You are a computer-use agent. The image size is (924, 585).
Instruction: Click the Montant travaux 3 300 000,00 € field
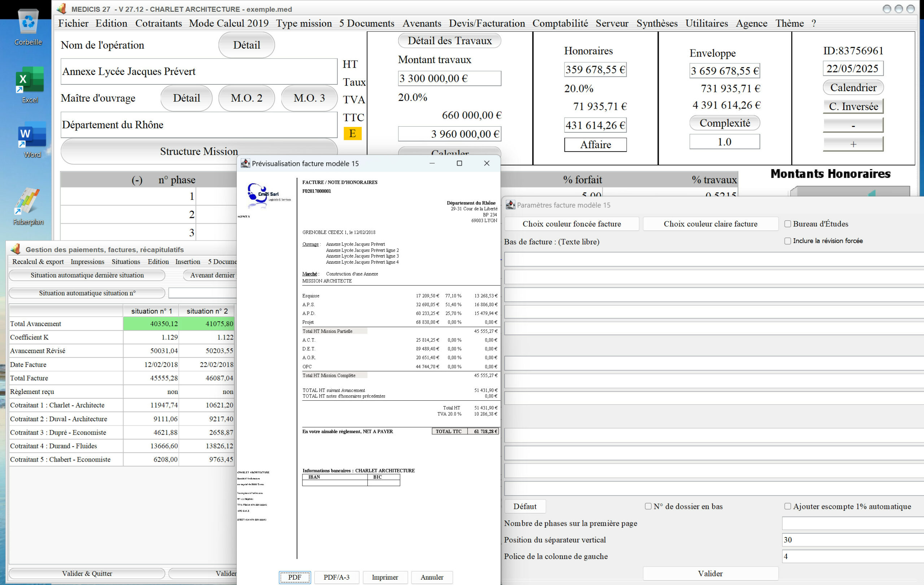pos(449,78)
